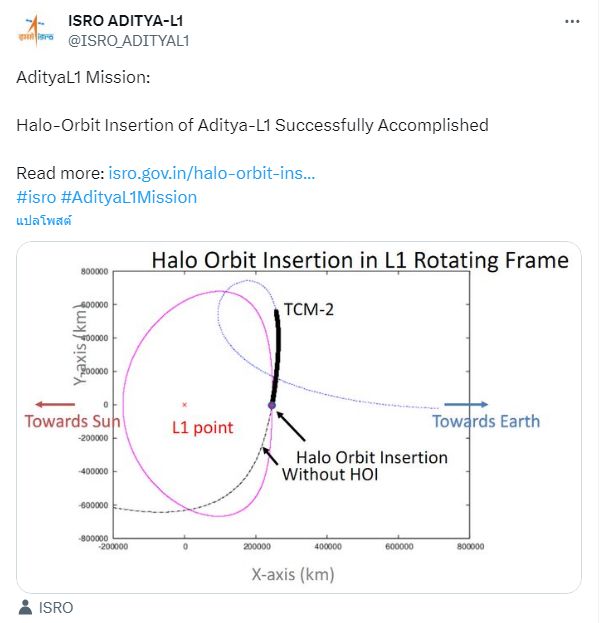Click the purple insertion point dot on orbit

(x=271, y=405)
